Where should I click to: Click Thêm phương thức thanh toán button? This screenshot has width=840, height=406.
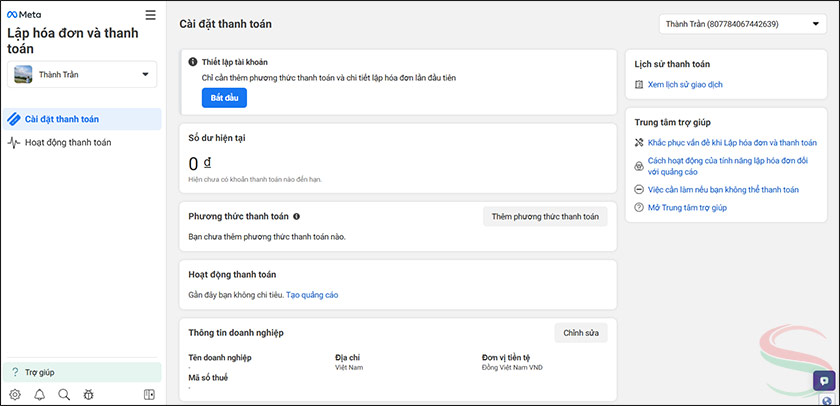click(x=545, y=216)
